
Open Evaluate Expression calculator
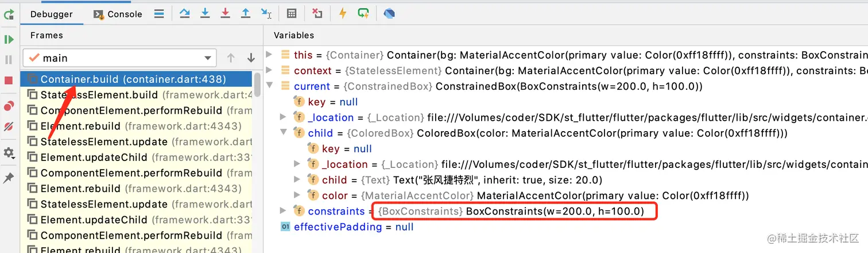292,13
